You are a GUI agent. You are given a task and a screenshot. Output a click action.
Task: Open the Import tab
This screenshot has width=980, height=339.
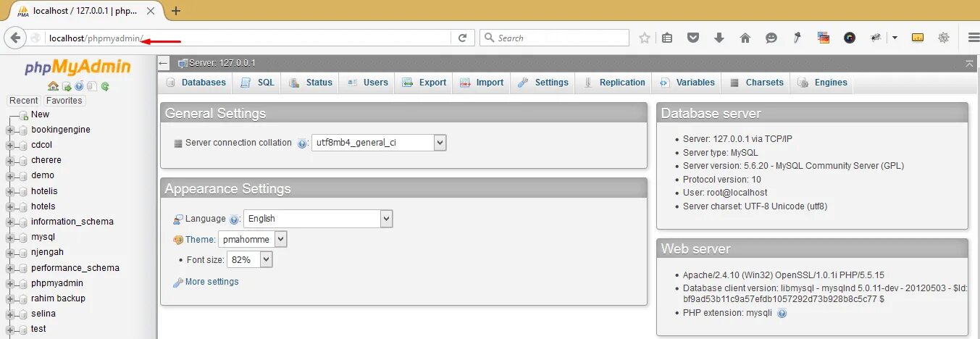pyautogui.click(x=482, y=83)
